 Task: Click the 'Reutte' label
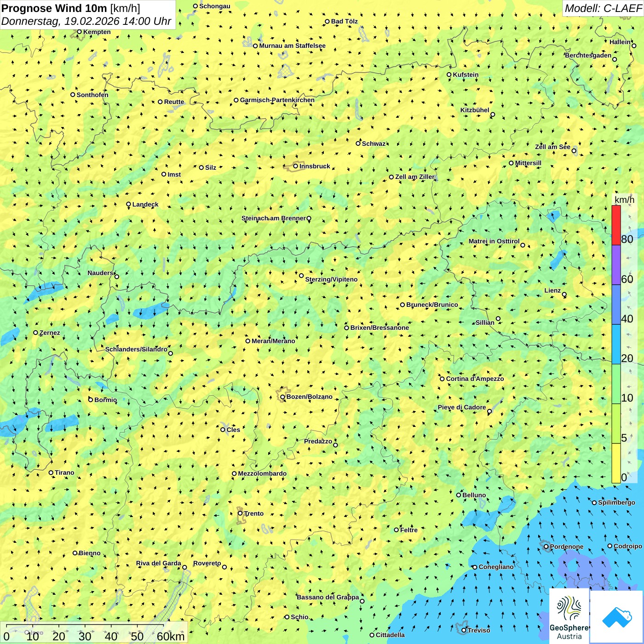[x=174, y=102]
